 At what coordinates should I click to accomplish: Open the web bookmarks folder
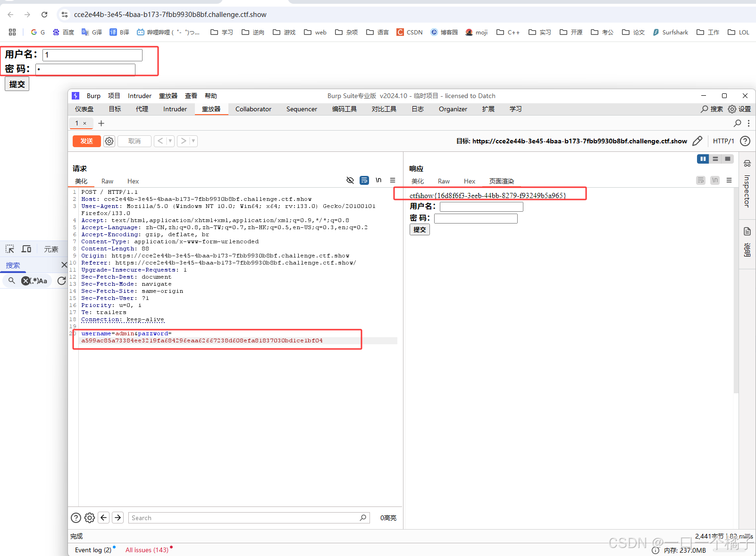[315, 32]
